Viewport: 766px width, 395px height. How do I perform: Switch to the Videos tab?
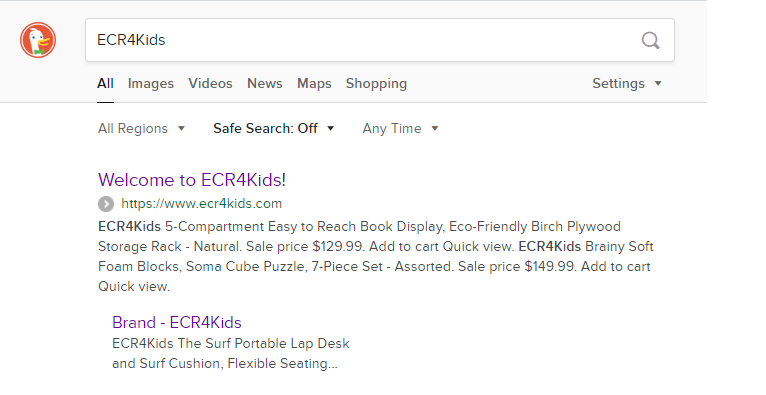tap(211, 83)
